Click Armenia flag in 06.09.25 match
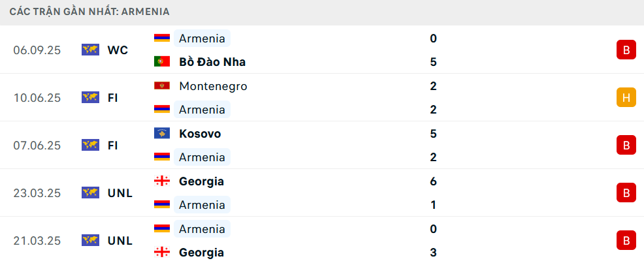This screenshot has height=263, width=644. click(162, 39)
